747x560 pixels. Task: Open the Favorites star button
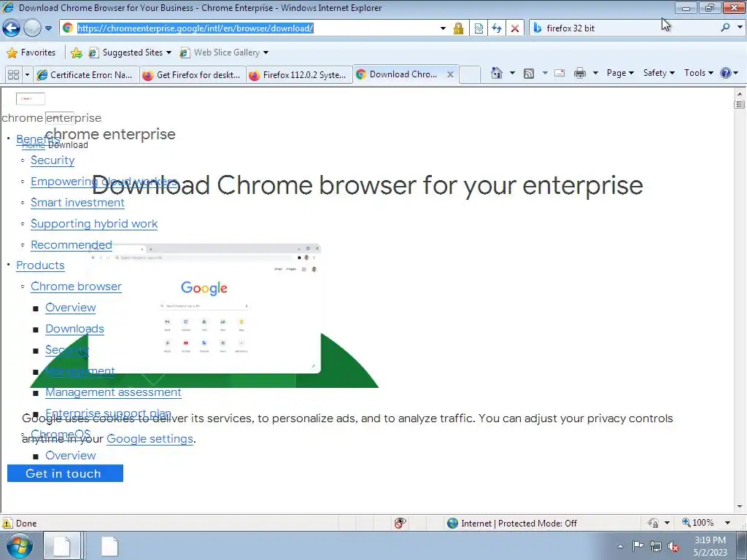point(31,52)
